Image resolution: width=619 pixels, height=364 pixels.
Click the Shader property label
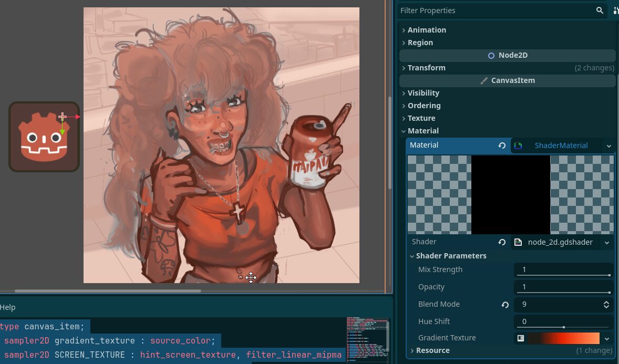tap(424, 242)
